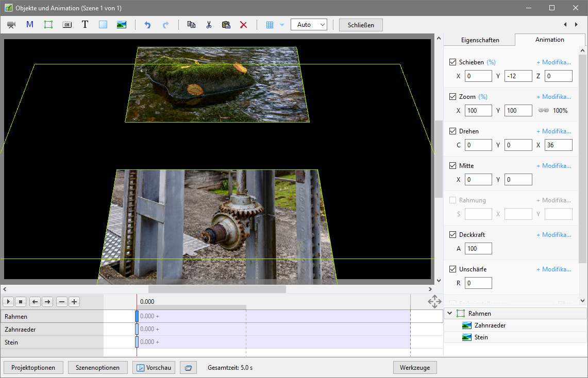Delete the selected object with the red X
The height and width of the screenshot is (378, 588).
(244, 25)
